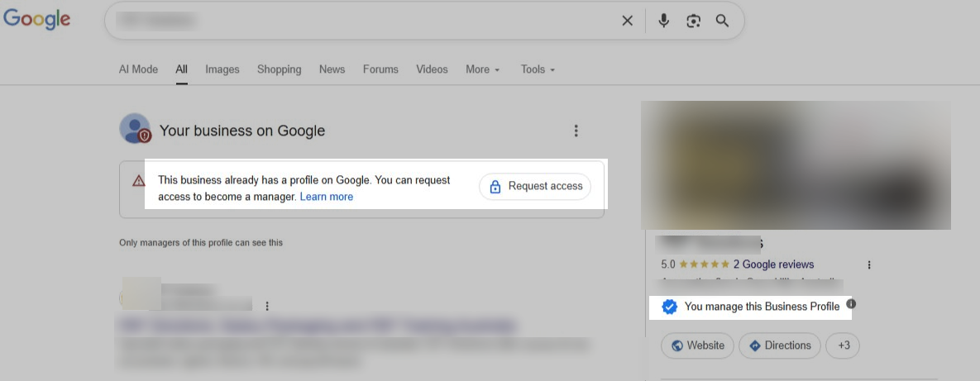
Task: Open Google Lens image search icon
Action: pos(693,21)
